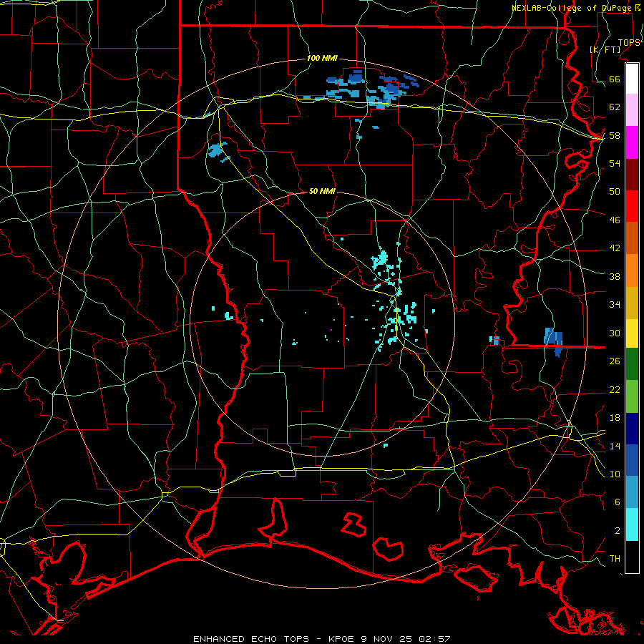Click the large cyan echo blob north of the radar cluster

tap(381, 259)
